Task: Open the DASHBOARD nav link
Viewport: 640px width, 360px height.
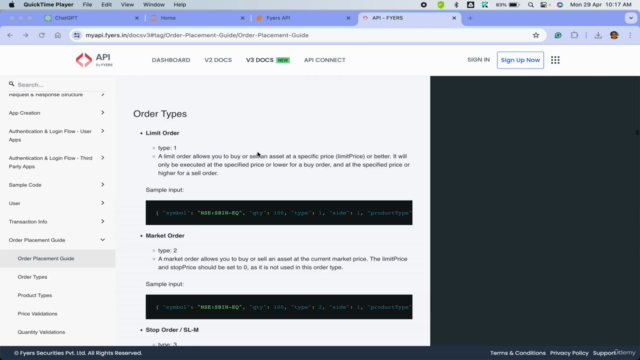Action: point(171,60)
